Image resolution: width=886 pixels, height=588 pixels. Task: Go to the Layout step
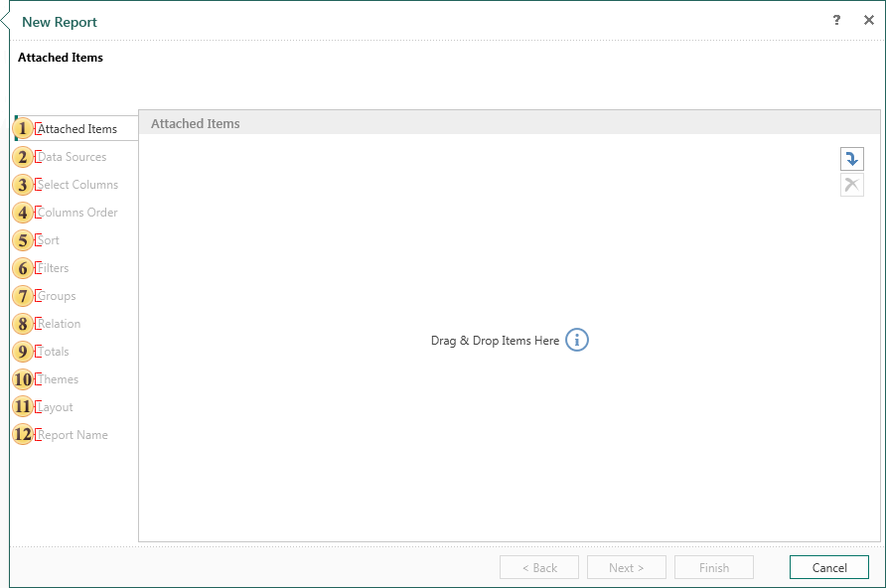[x=55, y=407]
